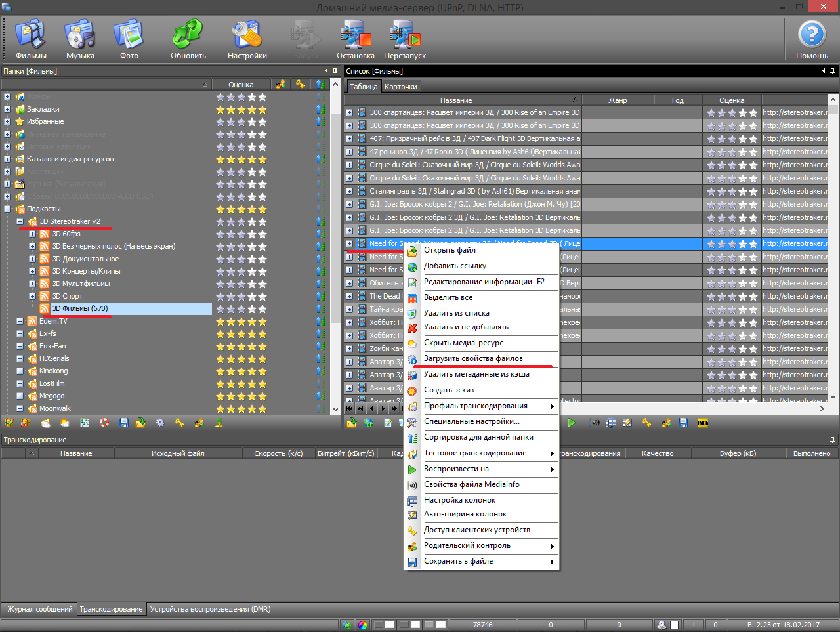Expand the Закладки folder in tree
This screenshot has width=840, height=632.
click(7, 110)
